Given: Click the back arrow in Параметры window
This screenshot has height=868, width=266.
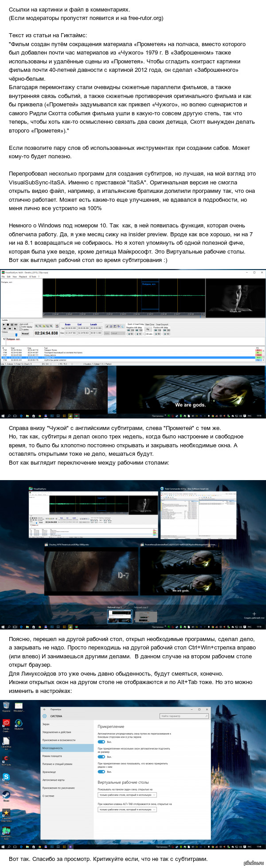Looking at the screenshot, I should (x=44, y=709).
